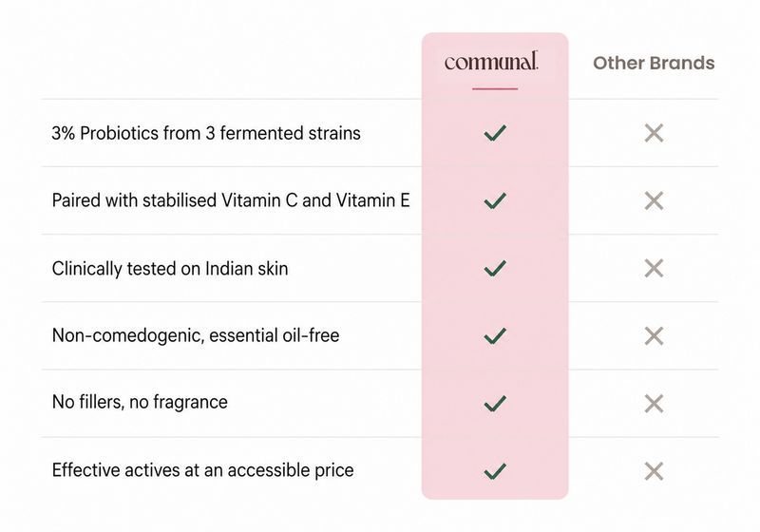The height and width of the screenshot is (532, 760).
Task: Click the X mark for 3% Probiotics row
Action: coord(654,133)
